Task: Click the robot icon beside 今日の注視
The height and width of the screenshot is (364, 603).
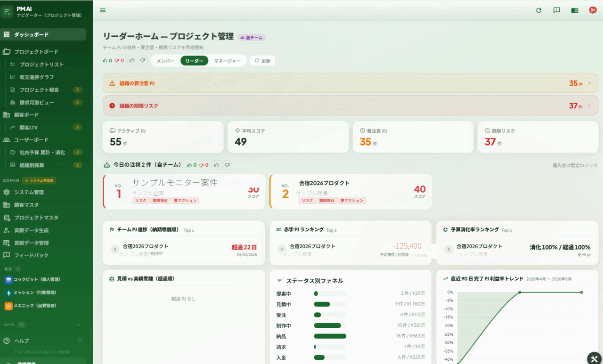Action: [107, 165]
